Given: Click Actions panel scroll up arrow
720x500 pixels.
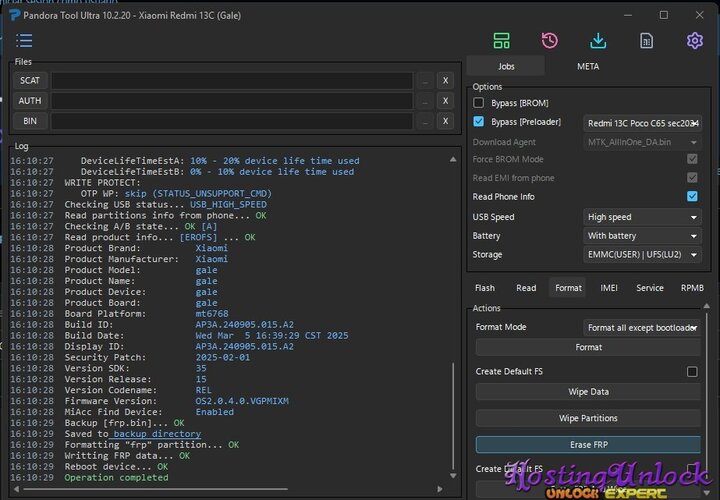Looking at the screenshot, I should tap(707, 306).
